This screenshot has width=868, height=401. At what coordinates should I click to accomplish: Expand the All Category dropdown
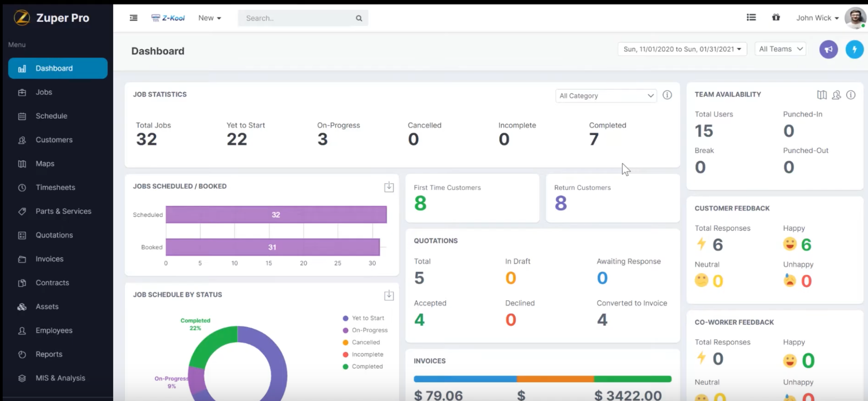coord(606,96)
